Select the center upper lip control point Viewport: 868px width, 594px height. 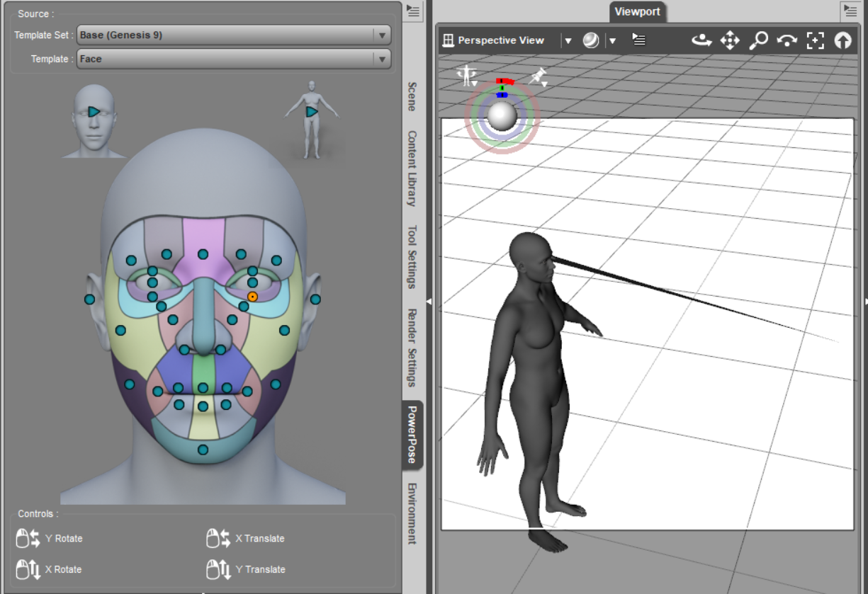click(x=203, y=388)
